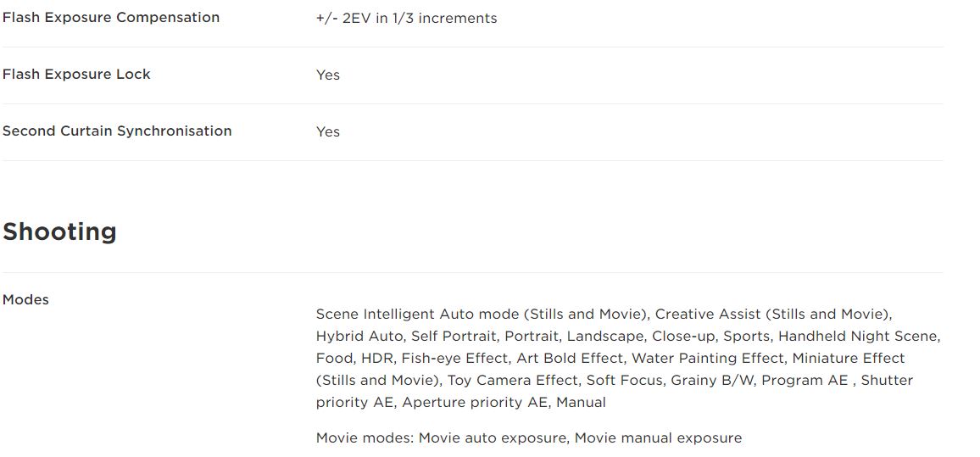980x457 pixels.
Task: Click the 'Movie manual exposure' text
Action: [658, 437]
